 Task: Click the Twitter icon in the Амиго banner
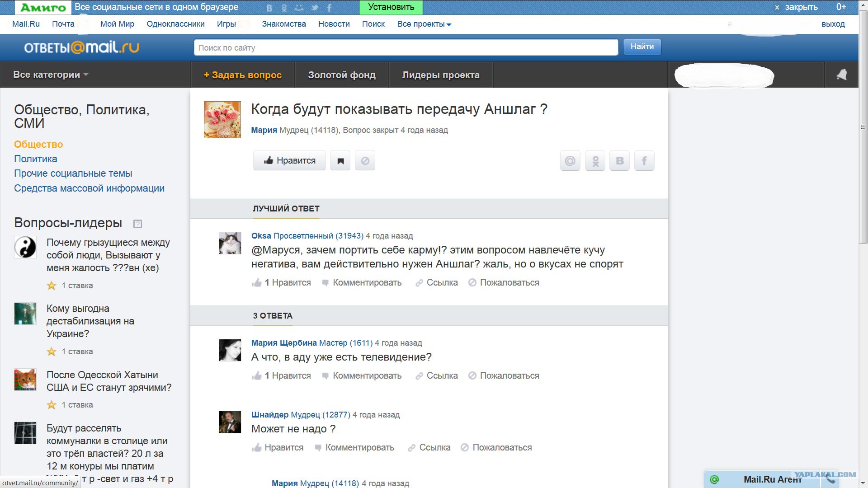(315, 8)
